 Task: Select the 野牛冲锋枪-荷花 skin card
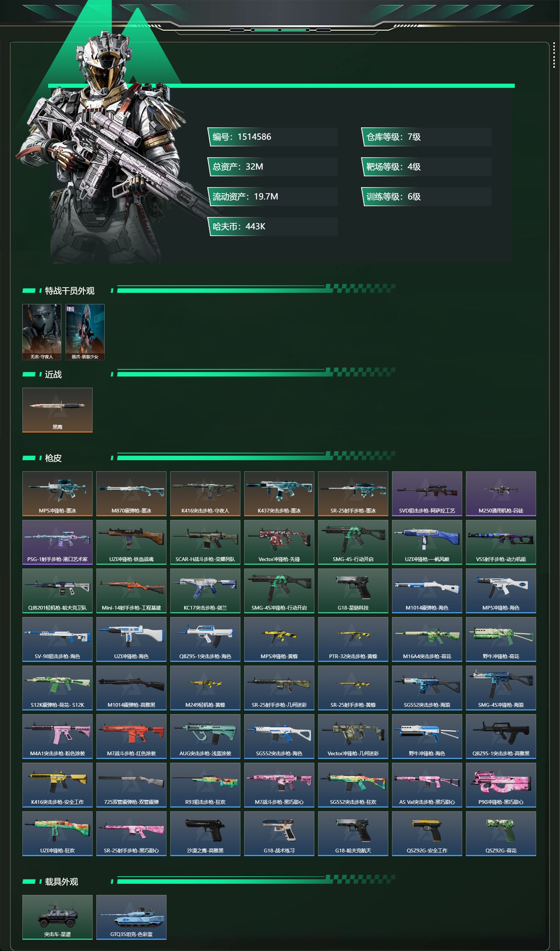(x=501, y=639)
